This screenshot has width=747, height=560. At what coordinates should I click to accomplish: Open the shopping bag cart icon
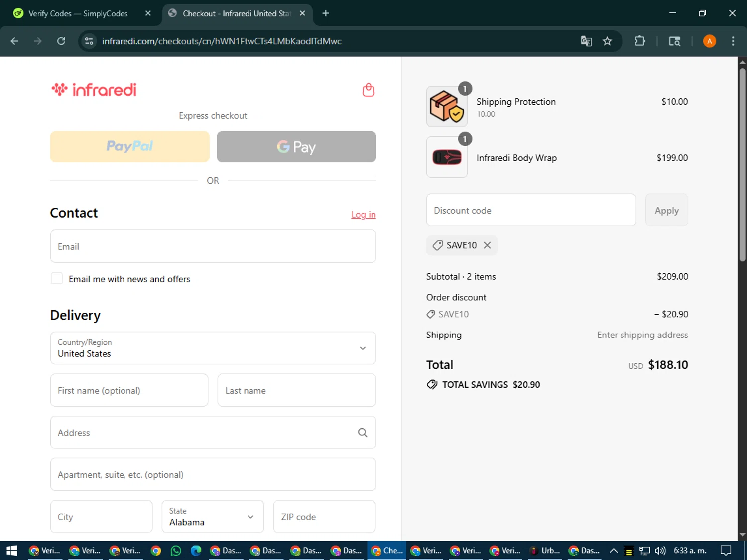coord(369,90)
